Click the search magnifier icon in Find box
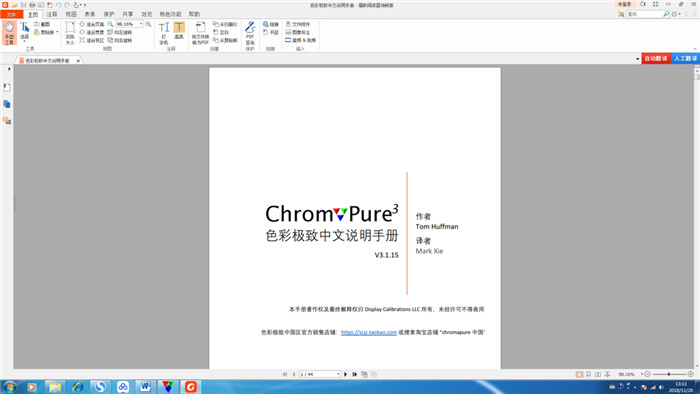This screenshot has width=700, height=394. pyautogui.click(x=666, y=14)
